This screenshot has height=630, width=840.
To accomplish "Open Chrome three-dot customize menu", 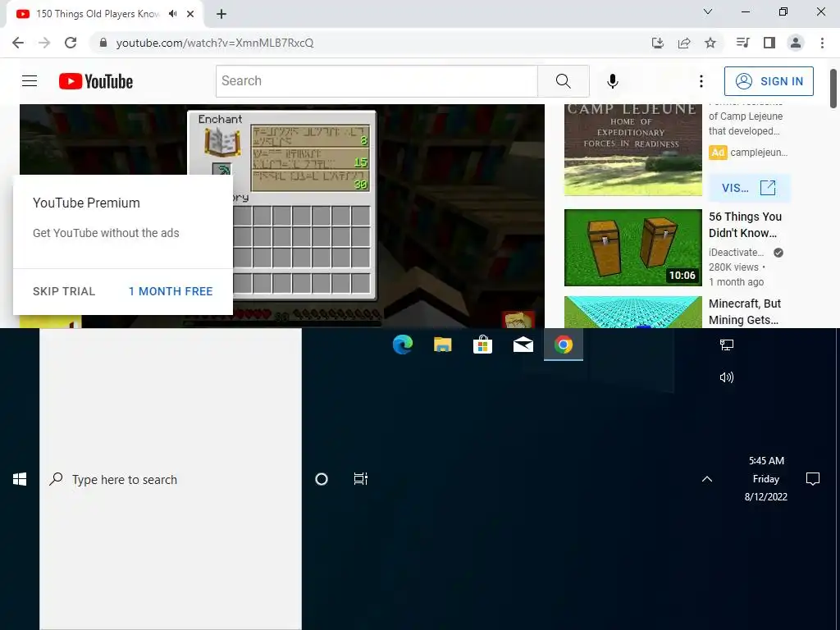I will [822, 43].
